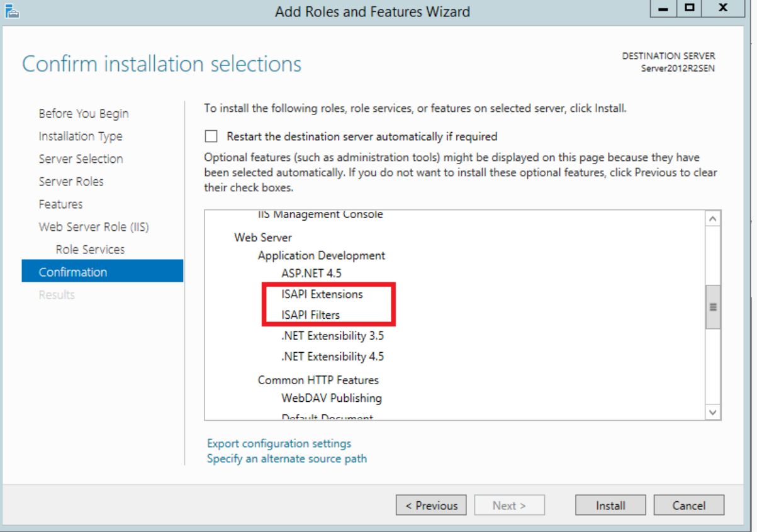Open Specify an alternate source path
Screen dimensions: 757x532
pyautogui.click(x=286, y=458)
